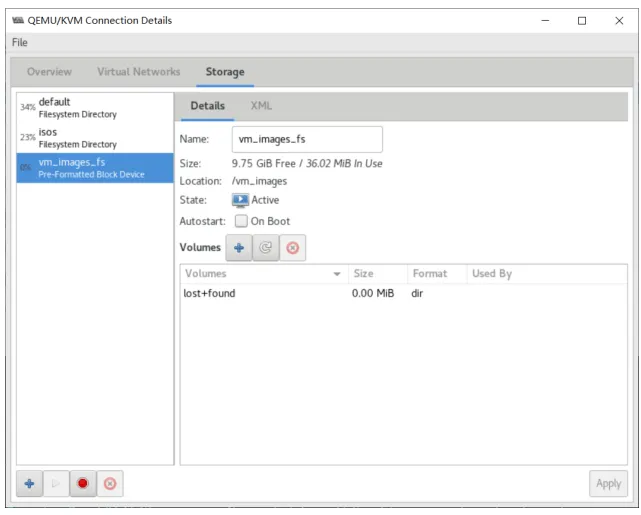Screen dimensions: 641x515
Task: Open the File menu
Action: click(x=20, y=43)
